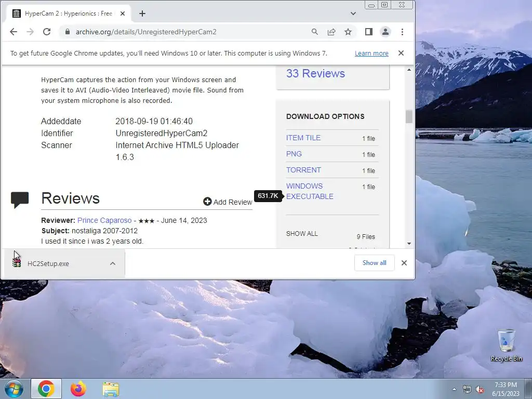532x399 pixels.
Task: Click the identifier value UnregisteredHyperCam2
Action: [x=162, y=134]
